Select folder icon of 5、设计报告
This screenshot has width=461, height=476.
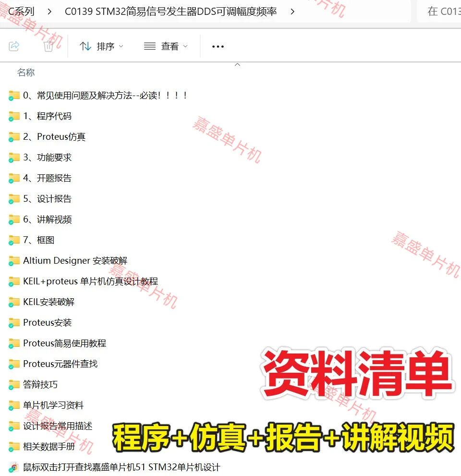click(x=14, y=199)
